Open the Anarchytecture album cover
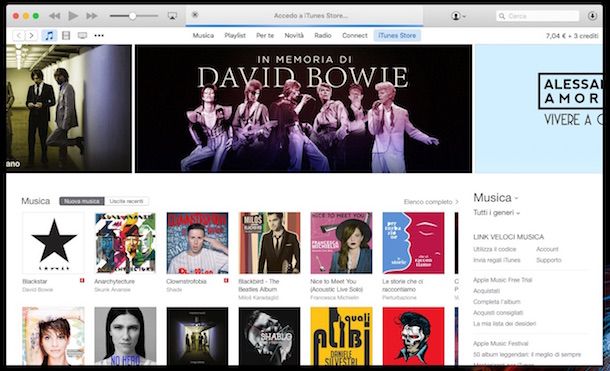The width and height of the screenshot is (610, 371). pos(125,243)
